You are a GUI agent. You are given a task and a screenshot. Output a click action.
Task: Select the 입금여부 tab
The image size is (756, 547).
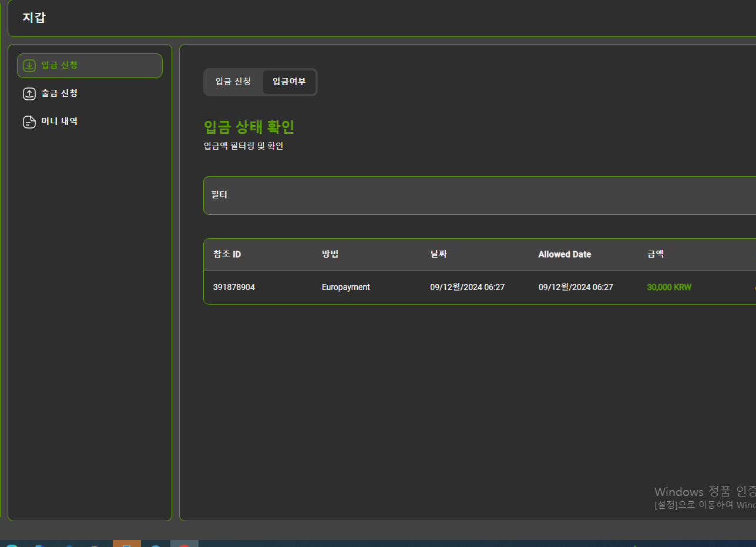point(289,82)
